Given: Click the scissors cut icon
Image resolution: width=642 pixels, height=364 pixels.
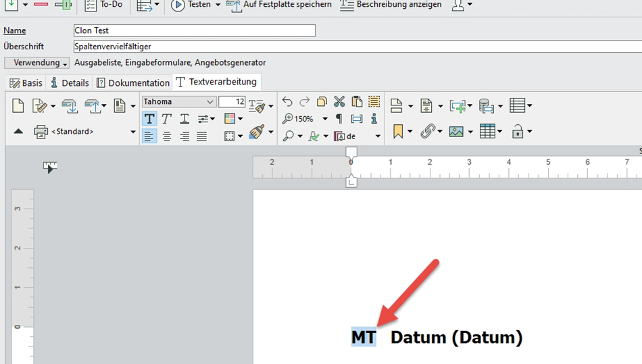Looking at the screenshot, I should (x=339, y=102).
